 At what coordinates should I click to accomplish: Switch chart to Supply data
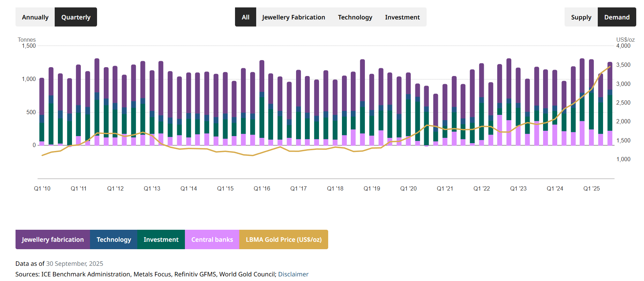(x=581, y=17)
